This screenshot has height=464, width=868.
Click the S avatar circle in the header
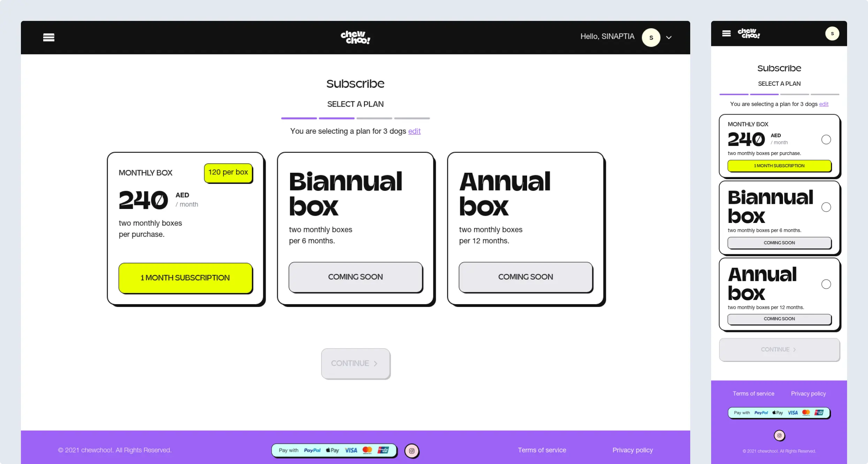tap(650, 37)
